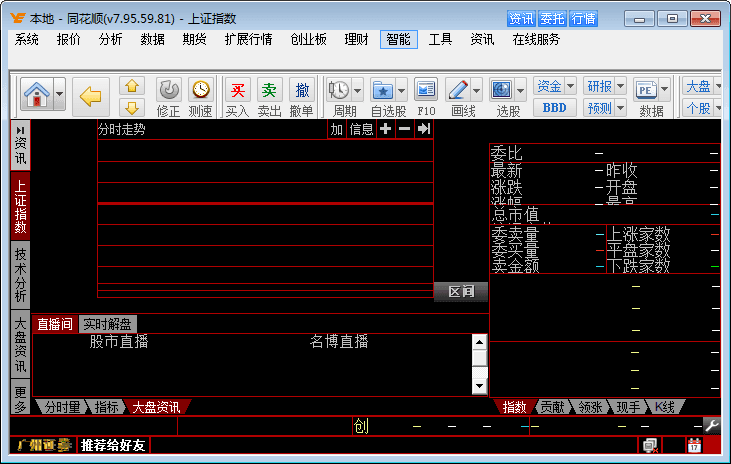This screenshot has width=731, height=464.
Task: Go back with the yellow left arrow
Action: (x=90, y=97)
